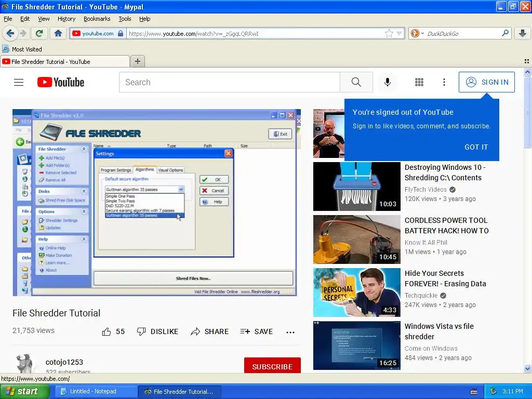
Task: Click the keyboard icon in the taskbar
Action: coord(474,392)
